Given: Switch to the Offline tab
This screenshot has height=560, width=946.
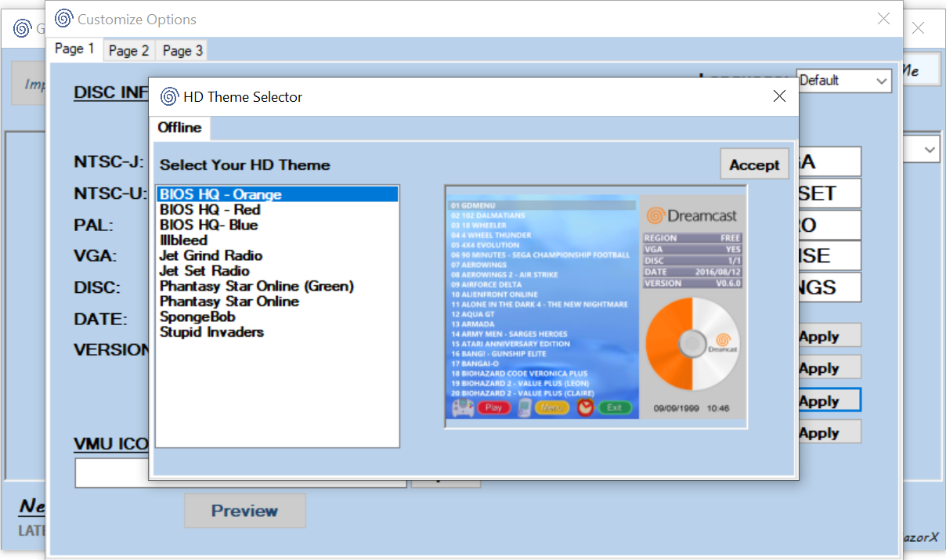Looking at the screenshot, I should click(179, 128).
